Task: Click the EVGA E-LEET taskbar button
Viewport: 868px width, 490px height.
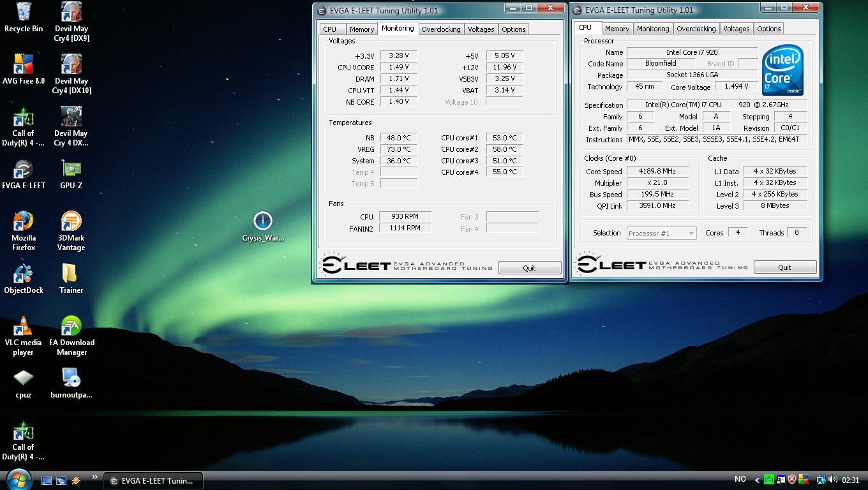Action: (x=153, y=480)
